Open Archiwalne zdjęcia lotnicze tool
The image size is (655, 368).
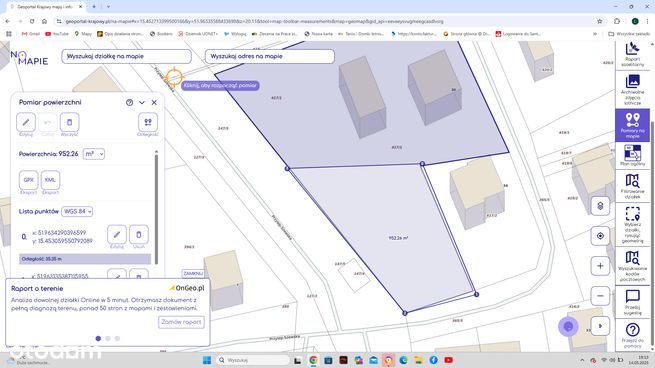point(632,89)
